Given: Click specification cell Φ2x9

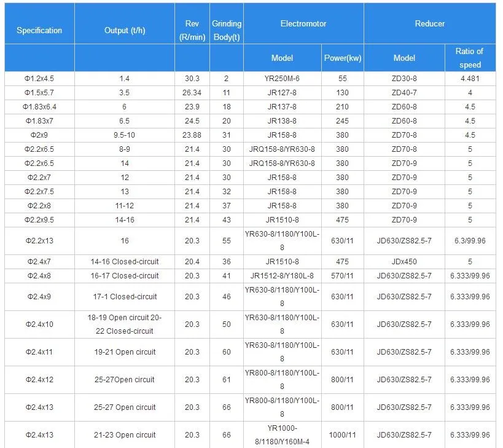Looking at the screenshot, I should (39, 135).
